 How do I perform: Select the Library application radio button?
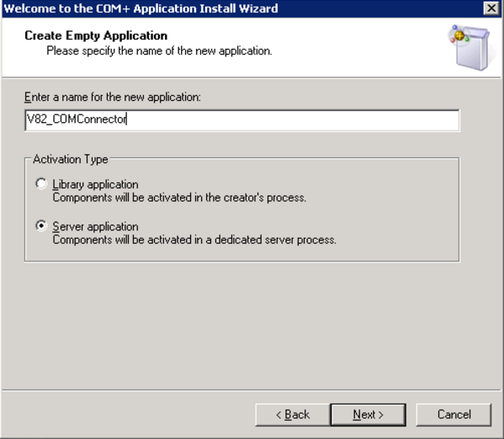(x=41, y=184)
